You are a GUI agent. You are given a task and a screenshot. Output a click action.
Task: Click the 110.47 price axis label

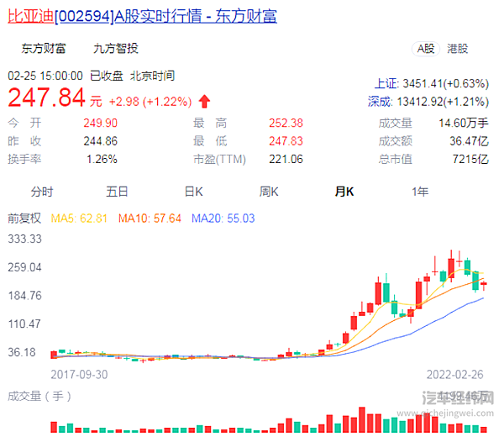coord(24,324)
